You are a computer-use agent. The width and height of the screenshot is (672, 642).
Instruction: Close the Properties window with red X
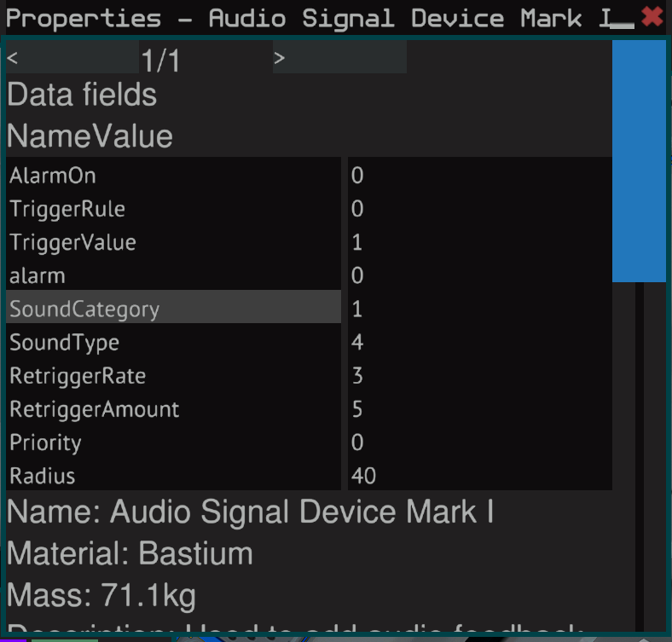[x=652, y=16]
